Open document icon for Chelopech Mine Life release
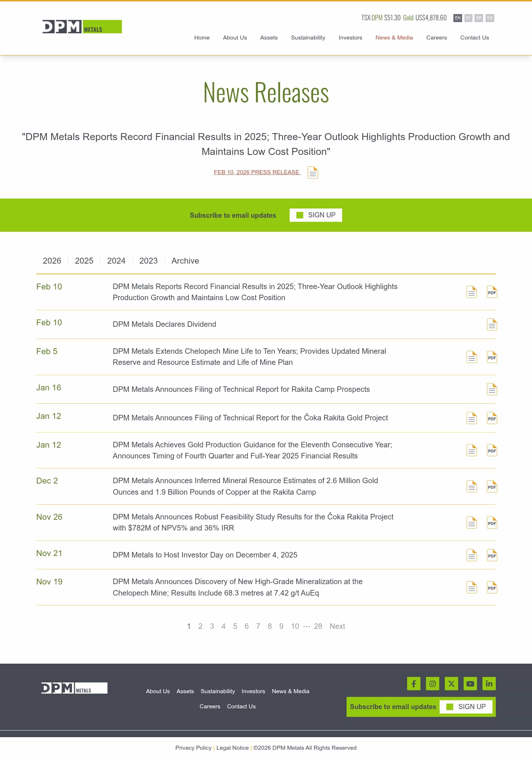Image resolution: width=532 pixels, height=759 pixels. (472, 357)
